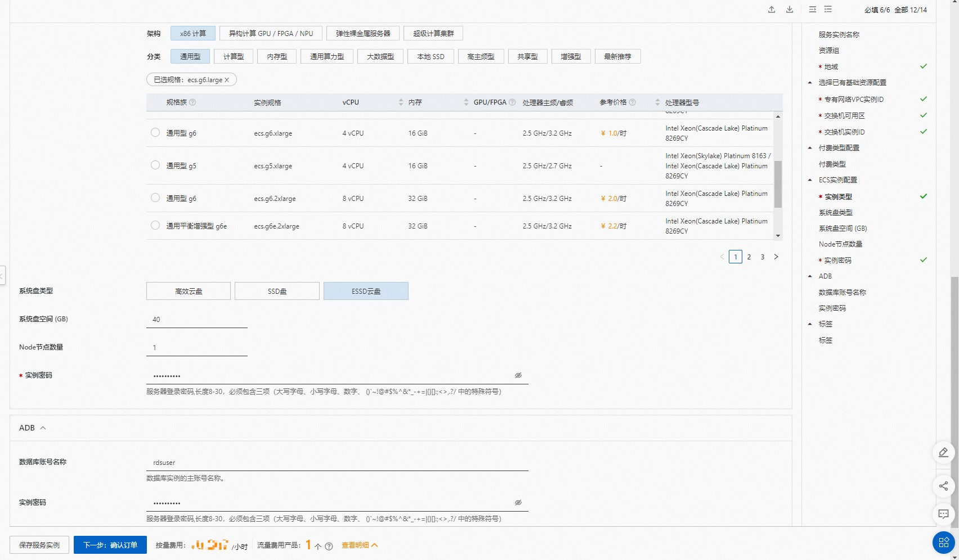Click the expand-all list icon at top

(x=828, y=10)
